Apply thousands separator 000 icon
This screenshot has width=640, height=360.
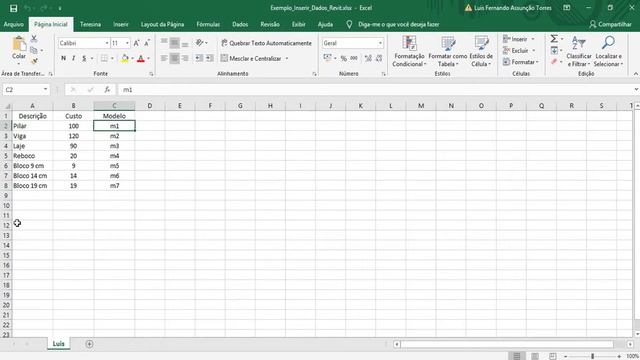[x=354, y=58]
